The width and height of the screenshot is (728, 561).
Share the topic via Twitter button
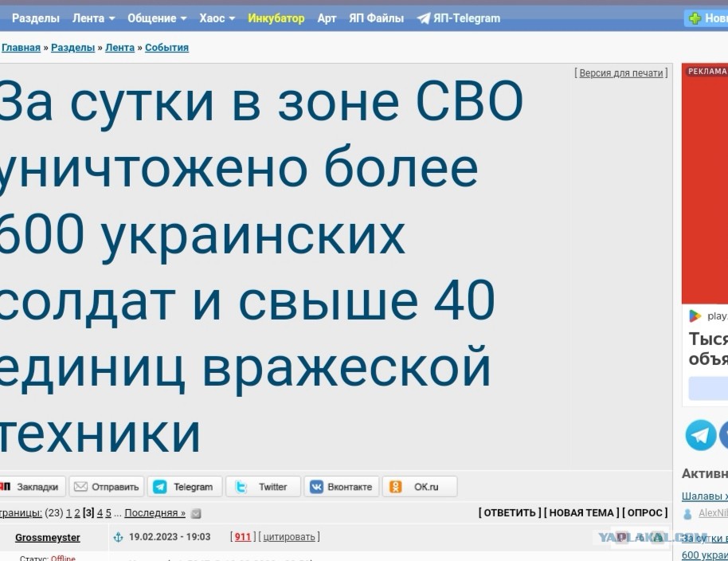pos(264,487)
